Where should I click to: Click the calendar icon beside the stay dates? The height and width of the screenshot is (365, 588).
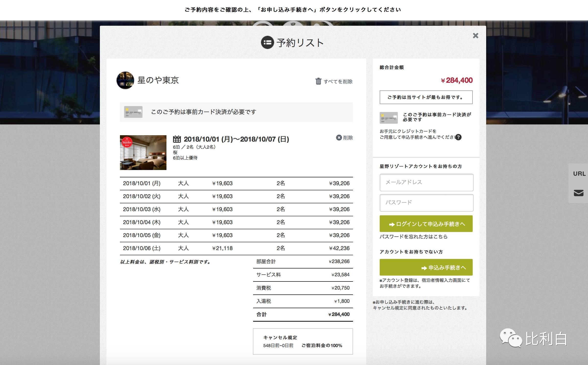[x=177, y=139]
